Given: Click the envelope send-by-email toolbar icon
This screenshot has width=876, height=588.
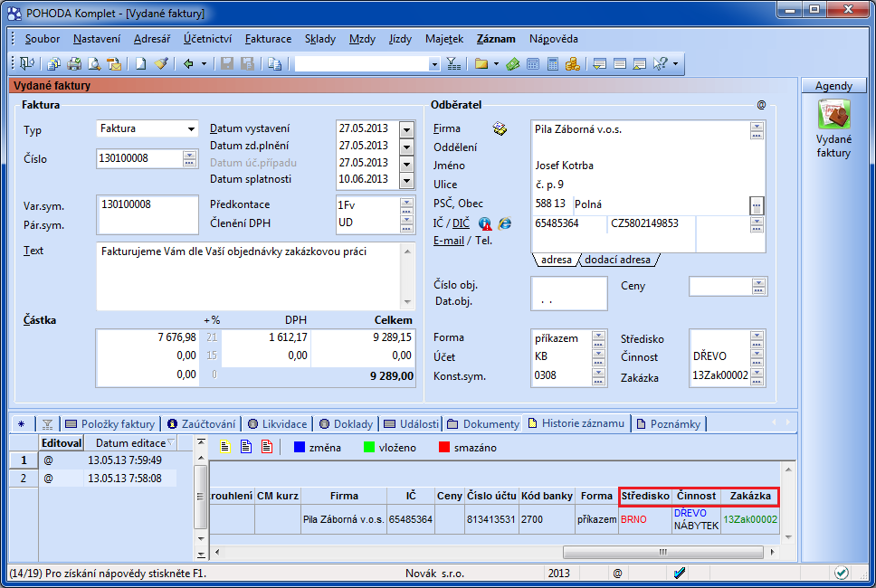Looking at the screenshot, I should point(114,63).
